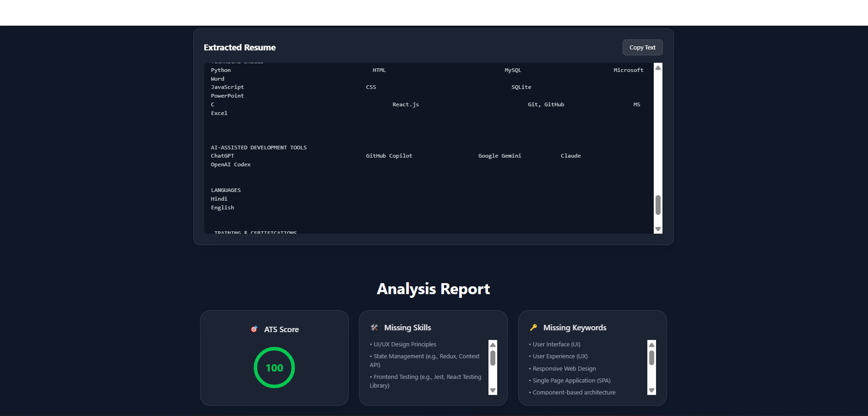Click GitHub Copilot in the resume text
868x416 pixels.
pos(389,156)
